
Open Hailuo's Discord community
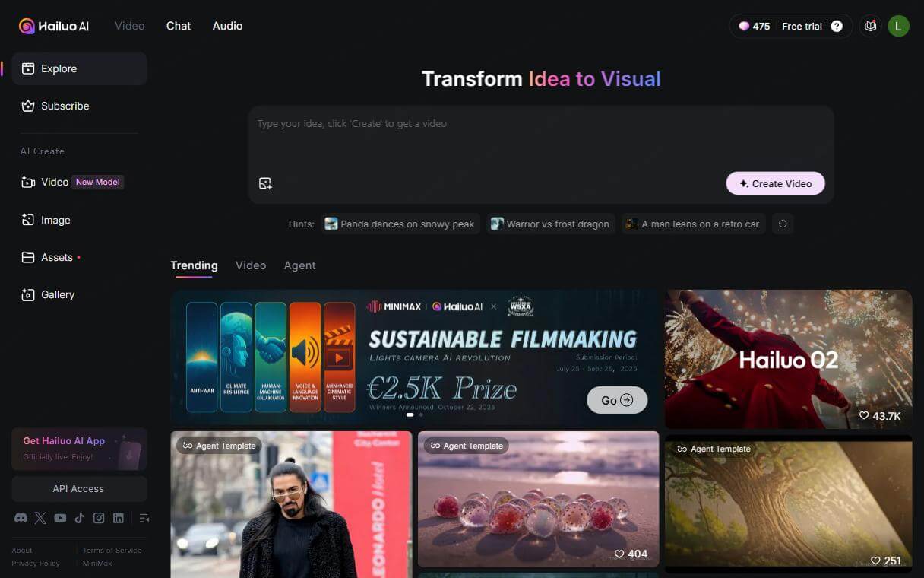[x=21, y=518]
